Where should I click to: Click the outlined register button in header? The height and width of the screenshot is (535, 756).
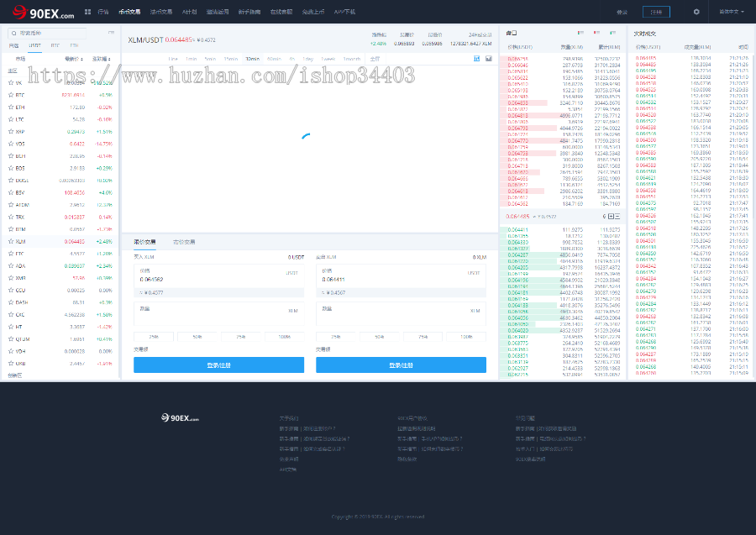click(x=656, y=13)
